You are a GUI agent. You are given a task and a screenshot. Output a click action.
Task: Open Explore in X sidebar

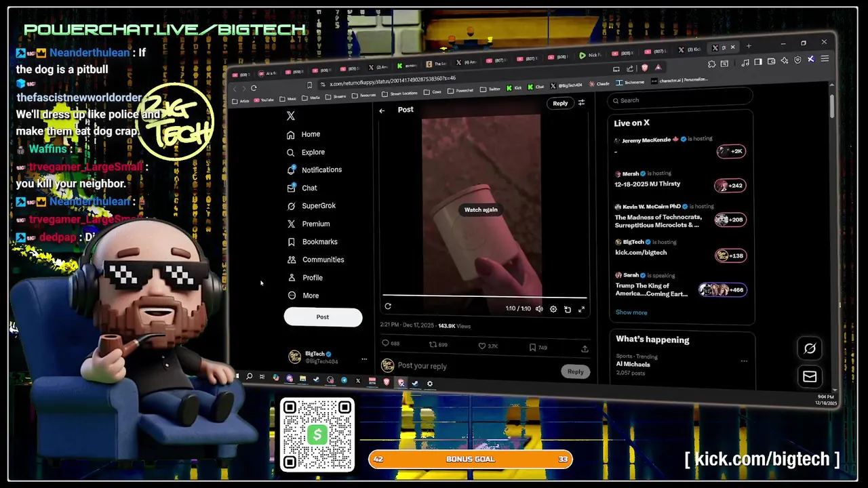pos(305,152)
